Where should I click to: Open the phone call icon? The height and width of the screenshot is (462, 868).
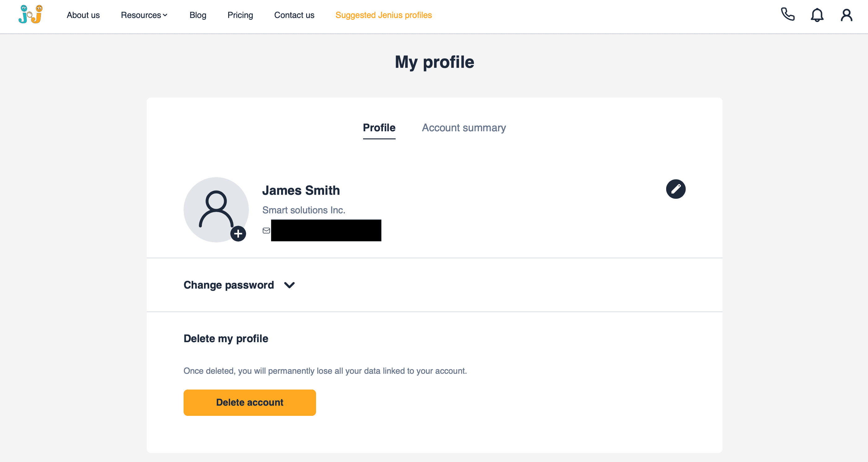[788, 15]
